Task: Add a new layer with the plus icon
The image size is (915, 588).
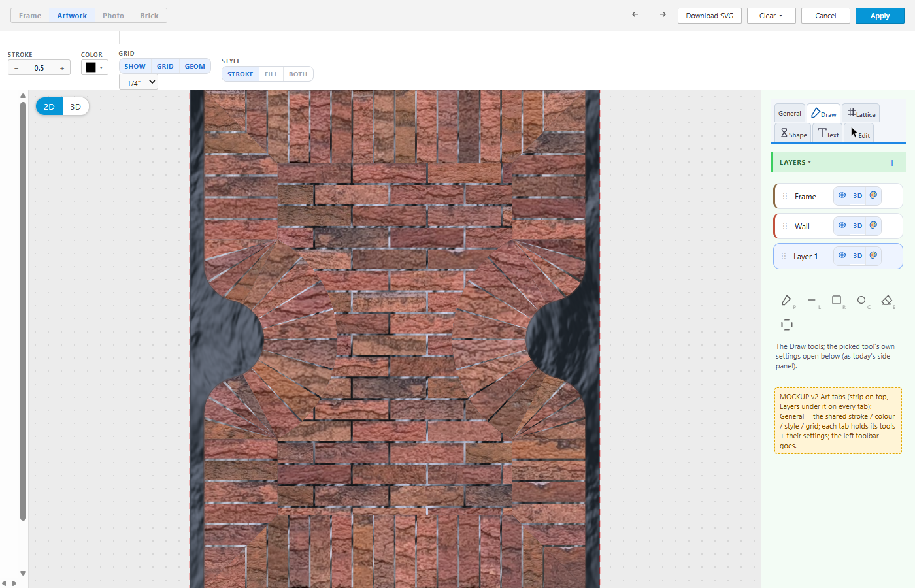Action: point(892,163)
